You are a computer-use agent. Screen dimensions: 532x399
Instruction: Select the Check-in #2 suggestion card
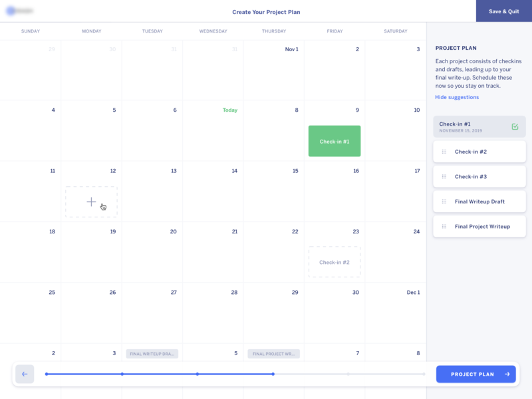coord(479,152)
